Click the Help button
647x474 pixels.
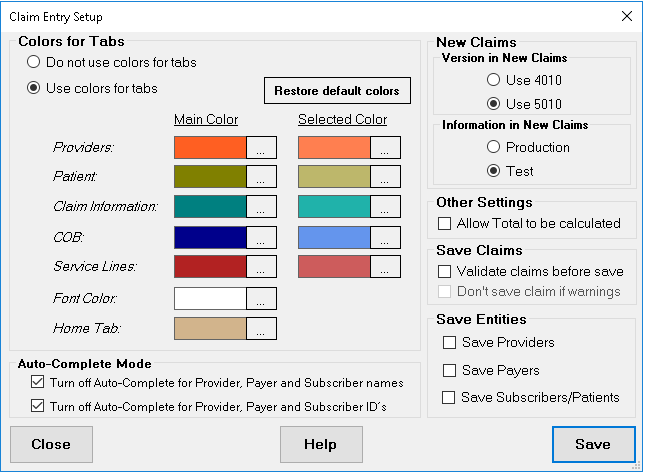tap(321, 444)
